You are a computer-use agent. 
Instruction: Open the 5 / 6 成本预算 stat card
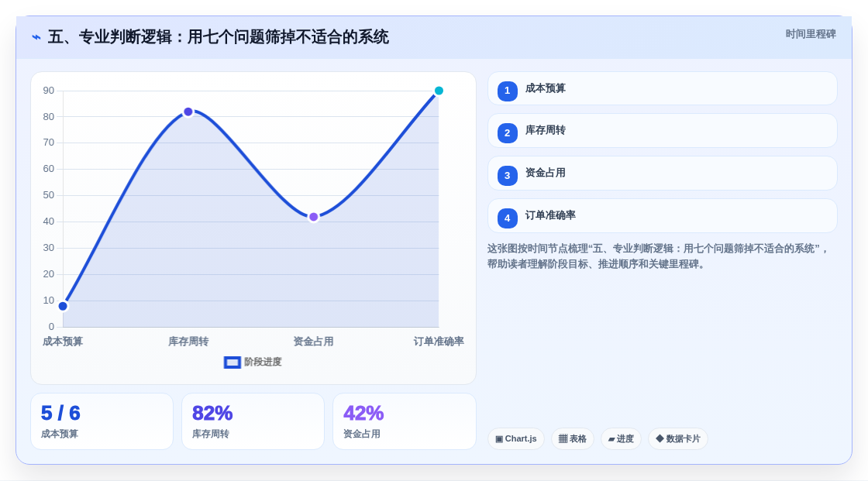tap(102, 421)
